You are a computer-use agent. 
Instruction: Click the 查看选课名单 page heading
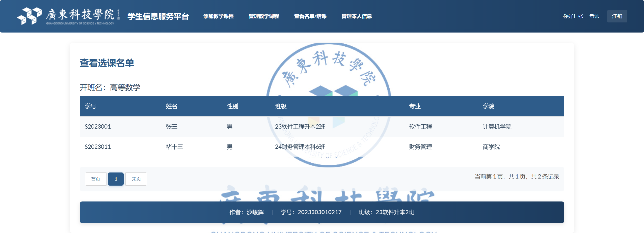point(107,63)
